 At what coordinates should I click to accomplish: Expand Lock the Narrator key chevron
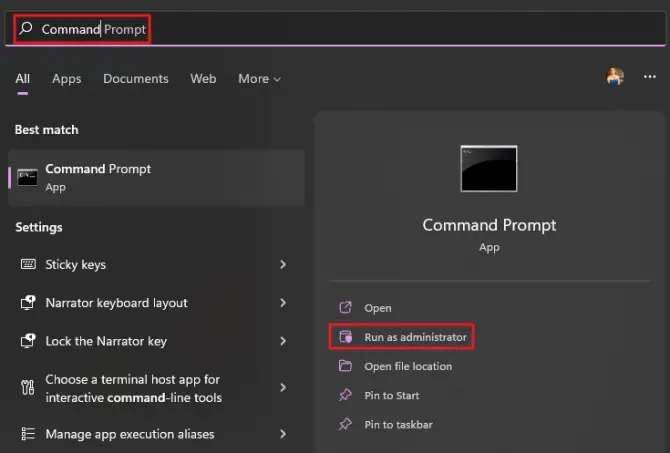click(x=283, y=341)
